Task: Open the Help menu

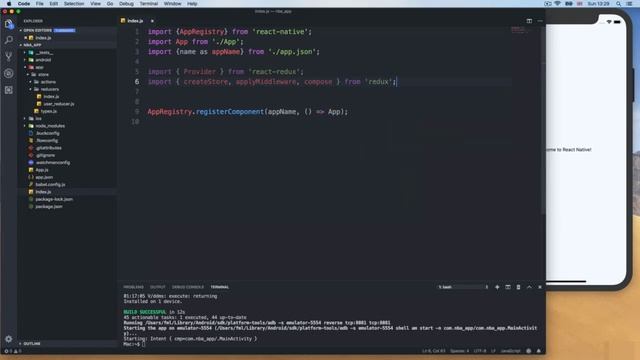Action: click(x=192, y=4)
